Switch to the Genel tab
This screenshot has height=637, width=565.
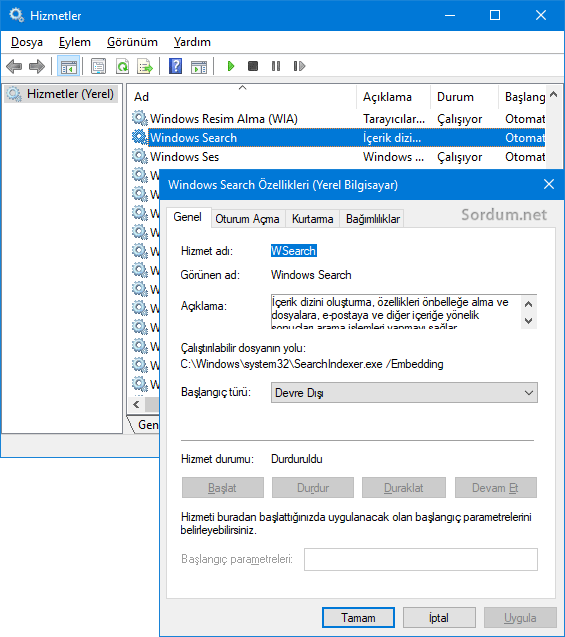click(188, 217)
